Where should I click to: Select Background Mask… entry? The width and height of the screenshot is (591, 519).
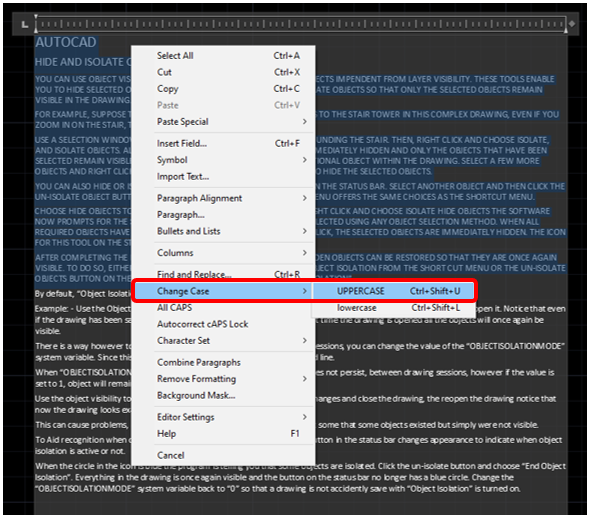tap(223, 396)
